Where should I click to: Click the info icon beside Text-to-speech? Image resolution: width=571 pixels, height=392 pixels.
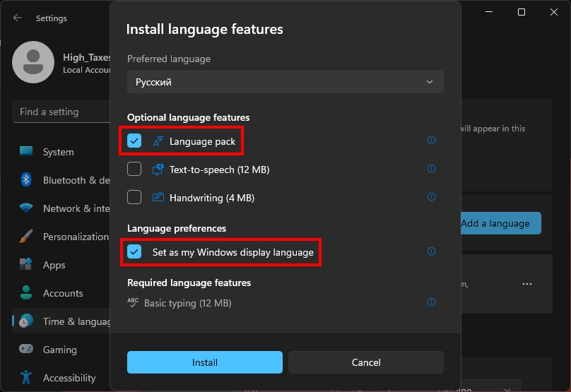pyautogui.click(x=432, y=169)
